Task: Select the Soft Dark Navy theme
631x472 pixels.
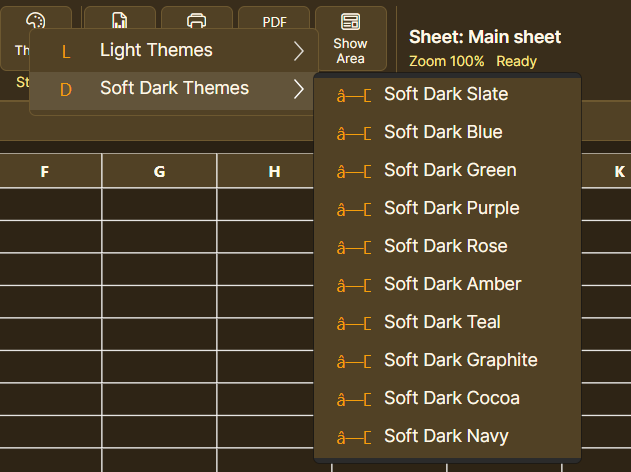Action: coord(447,437)
